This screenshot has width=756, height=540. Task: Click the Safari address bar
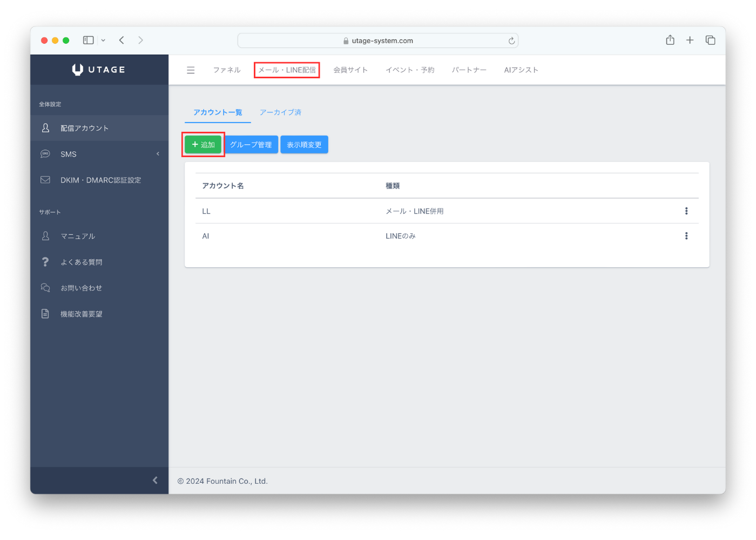point(378,40)
